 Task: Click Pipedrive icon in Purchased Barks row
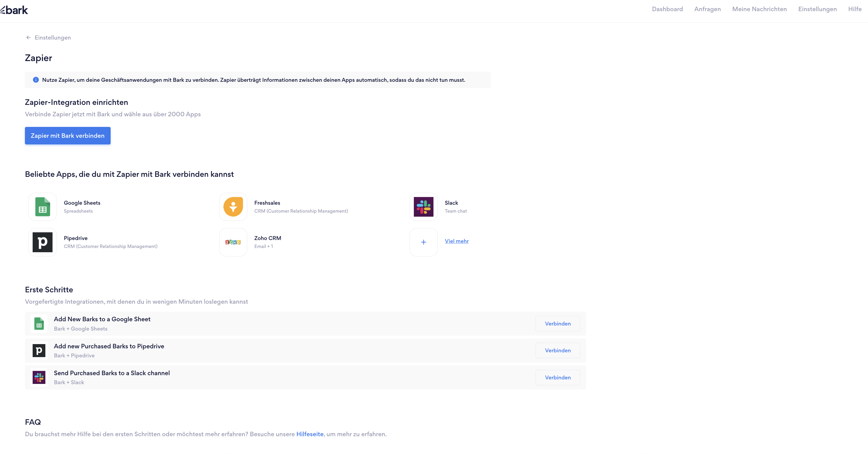tap(39, 351)
